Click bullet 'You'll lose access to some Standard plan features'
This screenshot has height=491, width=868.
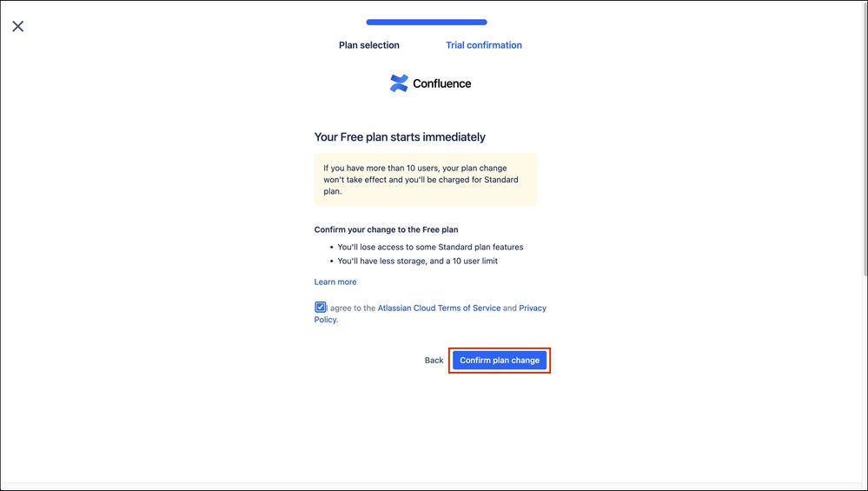point(430,247)
